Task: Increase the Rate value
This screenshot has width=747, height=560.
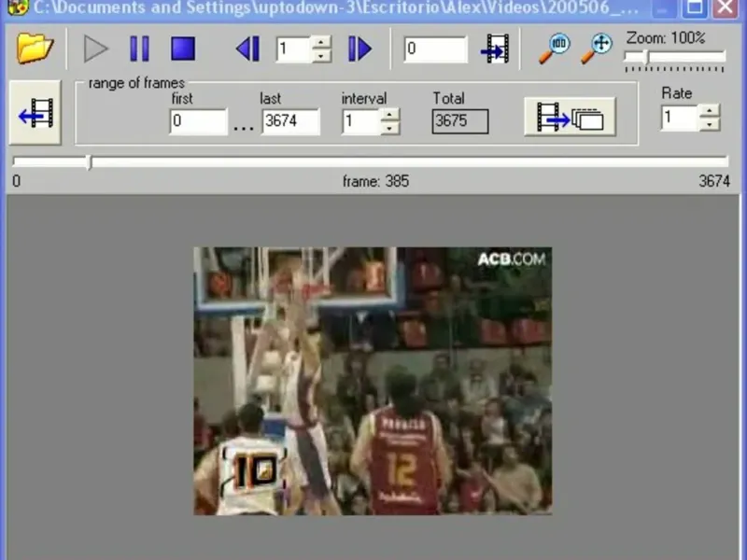Action: [710, 111]
